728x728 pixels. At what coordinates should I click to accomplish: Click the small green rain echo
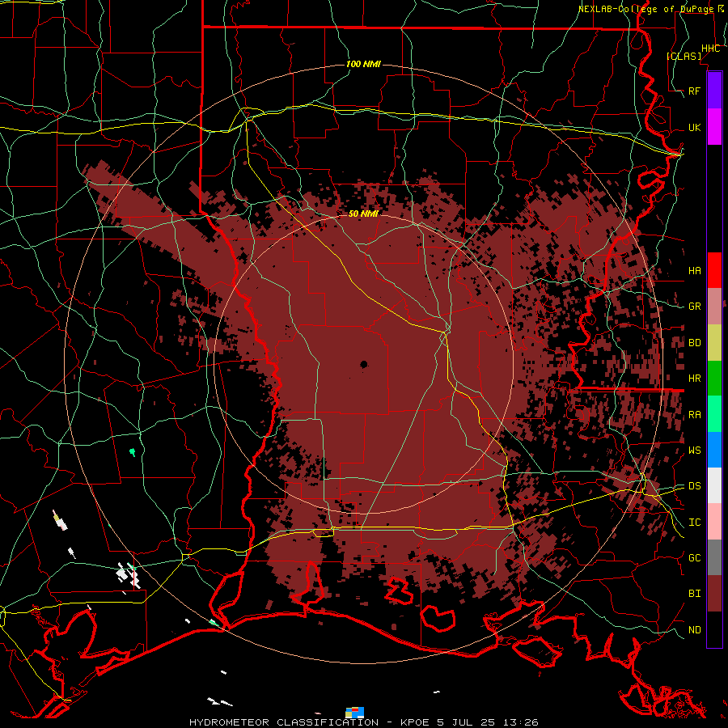point(133,451)
